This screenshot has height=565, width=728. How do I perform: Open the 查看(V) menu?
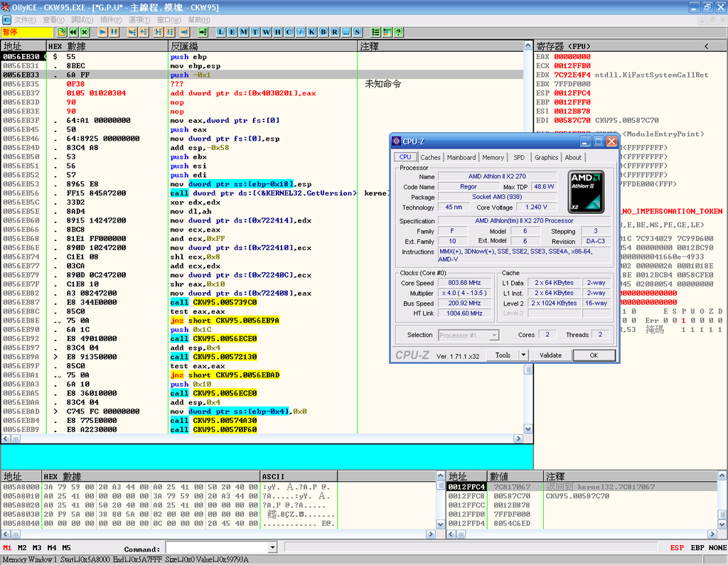54,20
